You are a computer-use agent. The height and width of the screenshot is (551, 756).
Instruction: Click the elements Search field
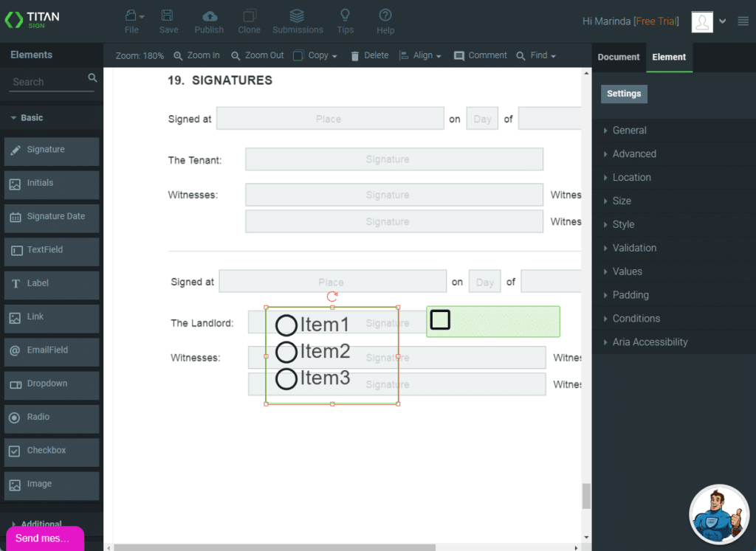pyautogui.click(x=49, y=82)
